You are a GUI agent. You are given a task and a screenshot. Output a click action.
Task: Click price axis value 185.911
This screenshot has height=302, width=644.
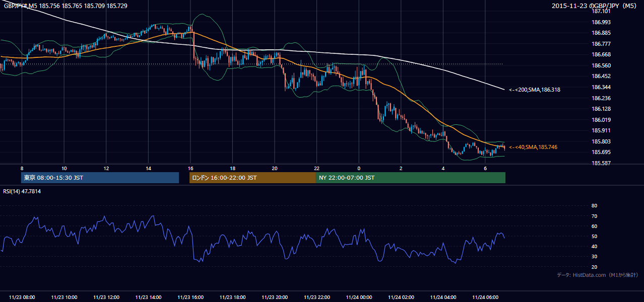tap(601, 130)
